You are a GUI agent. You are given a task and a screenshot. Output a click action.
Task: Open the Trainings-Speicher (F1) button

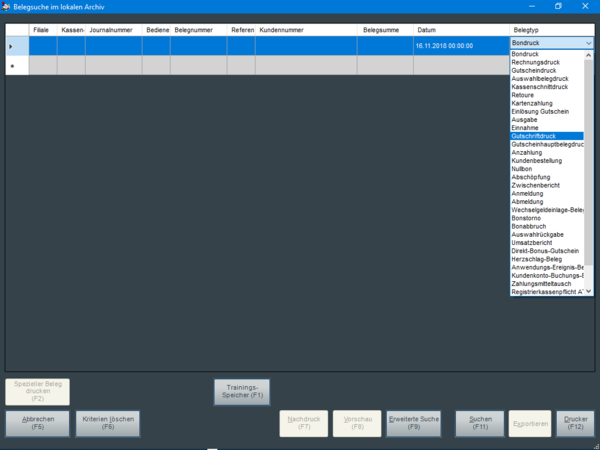[243, 391]
